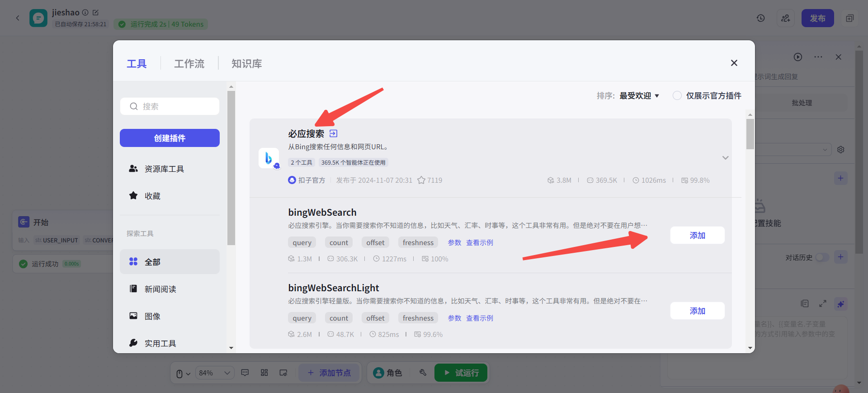The image size is (868, 393).
Task: Open the 排序 最受欢迎 sort dropdown
Action: 639,95
